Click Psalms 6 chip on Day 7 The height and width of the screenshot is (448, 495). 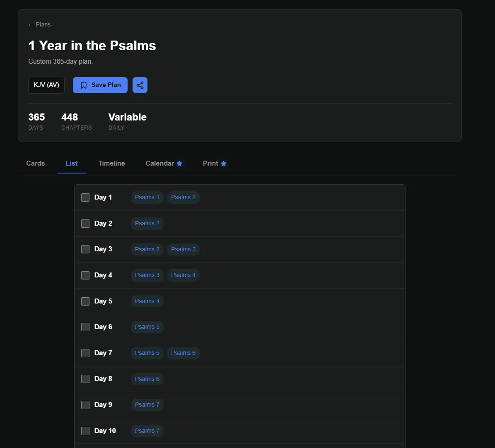(x=183, y=353)
